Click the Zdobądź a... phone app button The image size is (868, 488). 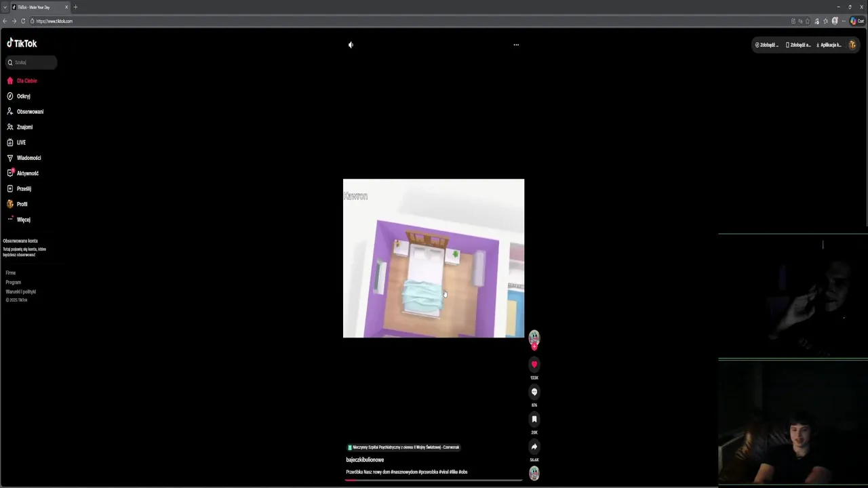pos(798,45)
